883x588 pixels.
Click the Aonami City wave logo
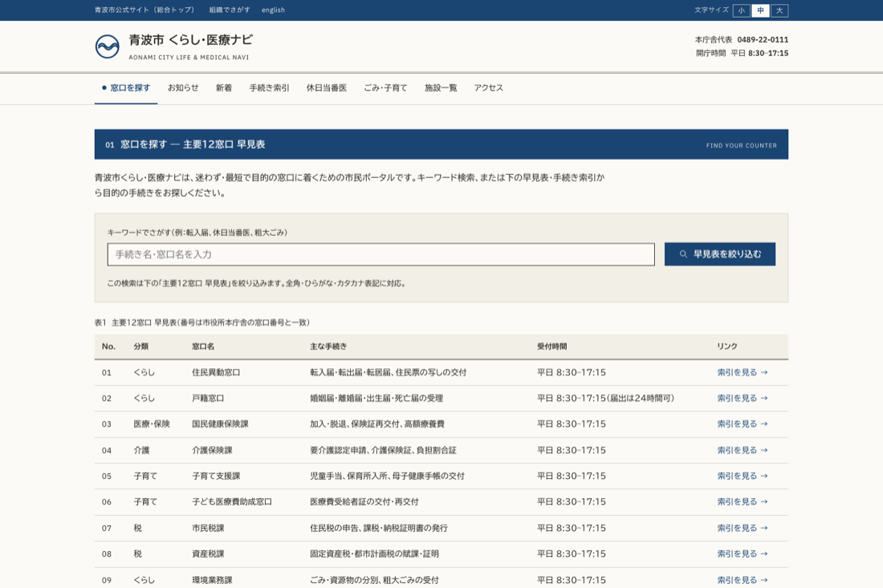107,47
